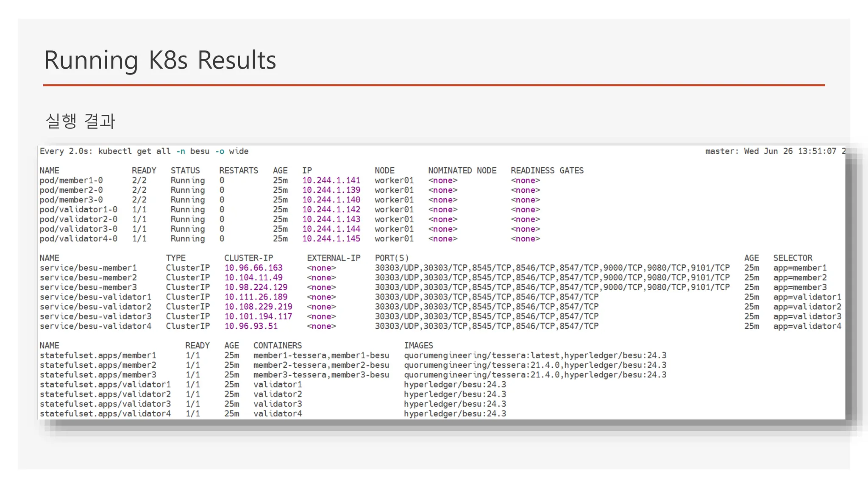
Task: Click the Korean subtitle 실행 결과
Action: (x=81, y=121)
